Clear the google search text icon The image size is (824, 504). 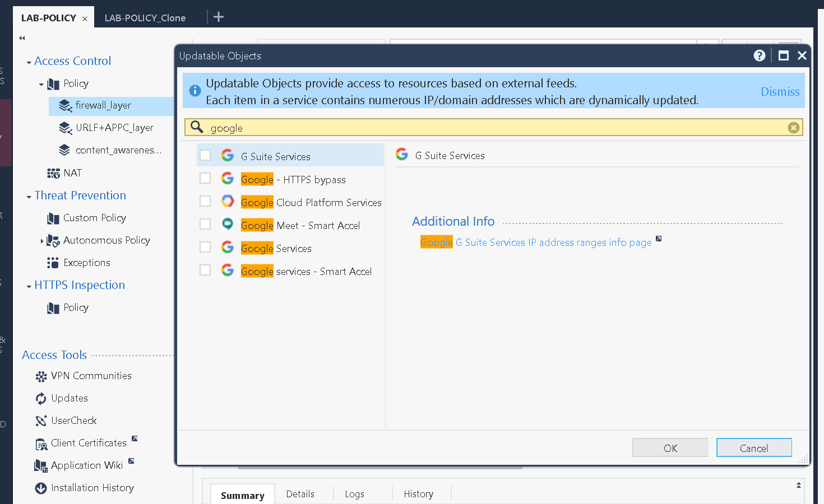(793, 128)
